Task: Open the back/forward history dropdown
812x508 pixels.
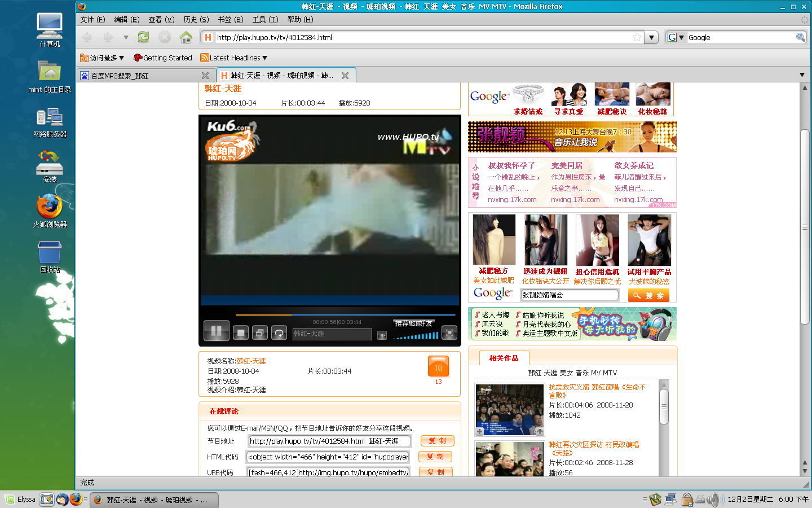Action: (126, 37)
